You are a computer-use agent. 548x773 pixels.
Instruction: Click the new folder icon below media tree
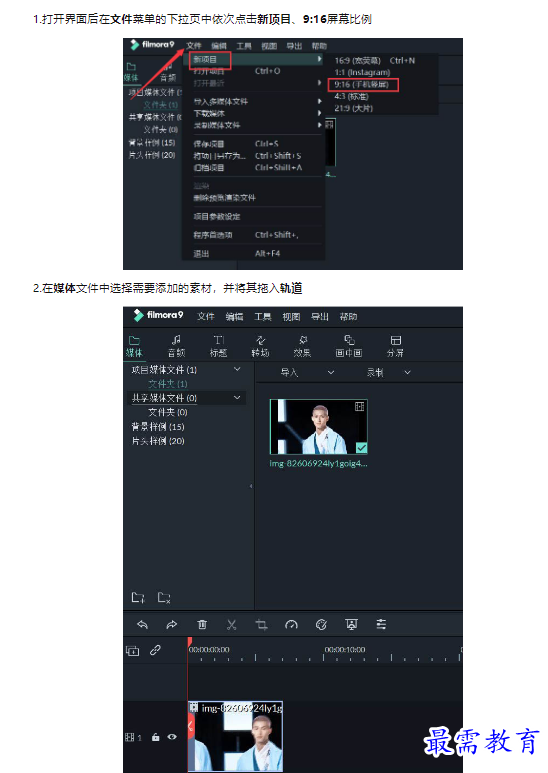(138, 597)
